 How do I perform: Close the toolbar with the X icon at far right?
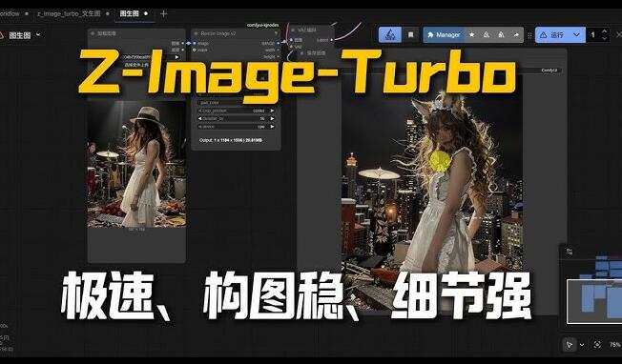(619, 35)
